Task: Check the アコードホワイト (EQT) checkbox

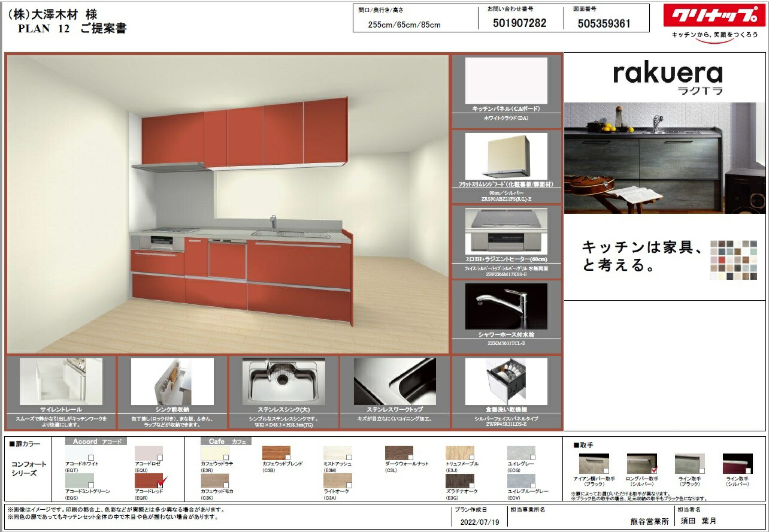Action: tap(90, 457)
